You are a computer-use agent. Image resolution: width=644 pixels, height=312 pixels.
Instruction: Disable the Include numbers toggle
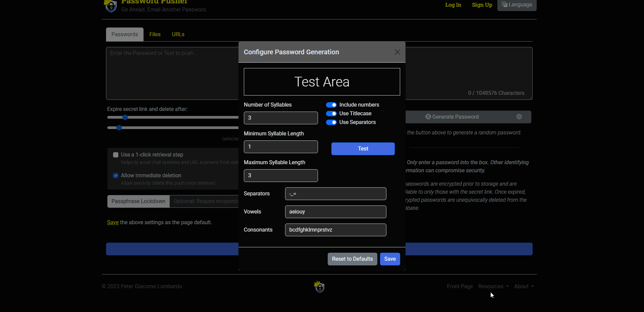tap(331, 105)
